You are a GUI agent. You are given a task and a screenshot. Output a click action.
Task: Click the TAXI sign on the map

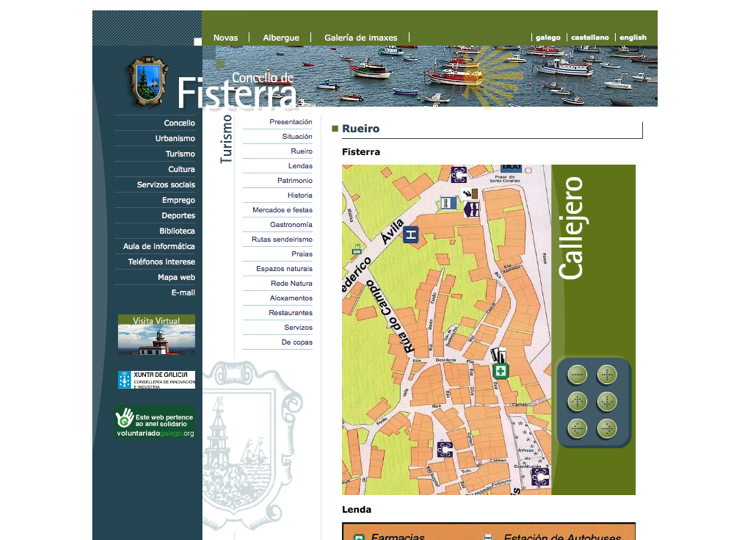pyautogui.click(x=511, y=169)
